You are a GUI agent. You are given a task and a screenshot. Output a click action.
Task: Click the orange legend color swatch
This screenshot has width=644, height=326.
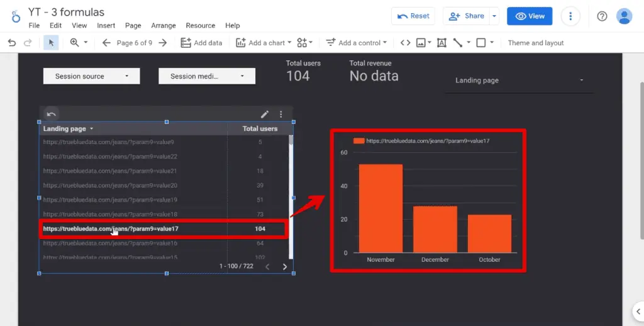[359, 141]
